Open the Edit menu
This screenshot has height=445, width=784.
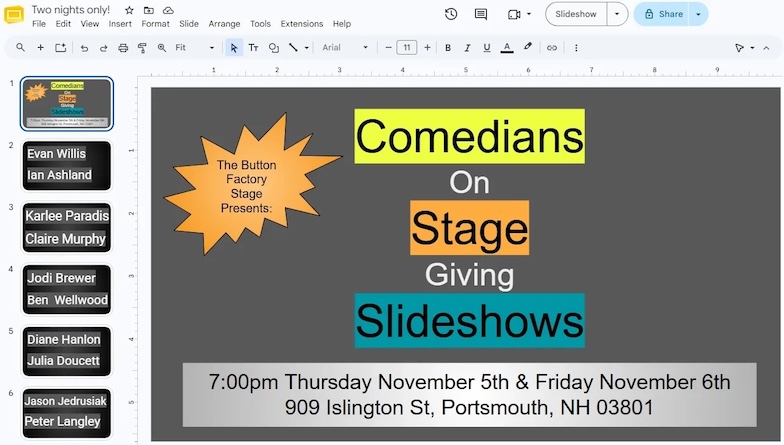click(x=63, y=24)
